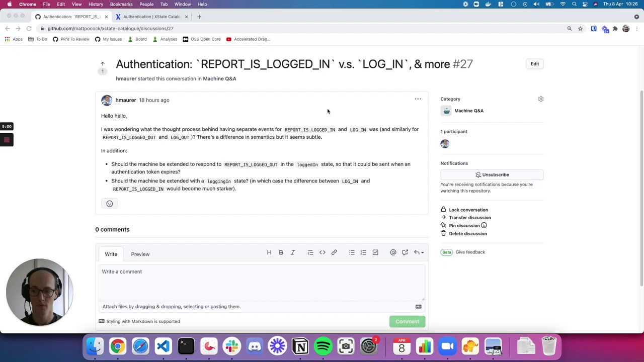Screen dimensions: 644x362
Task: Click the Markdown icon in comment box
Action: click(418, 307)
